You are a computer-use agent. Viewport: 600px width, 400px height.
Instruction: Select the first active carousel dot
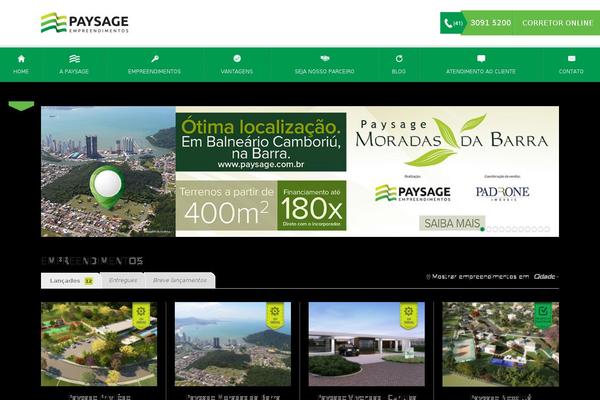coord(483,229)
